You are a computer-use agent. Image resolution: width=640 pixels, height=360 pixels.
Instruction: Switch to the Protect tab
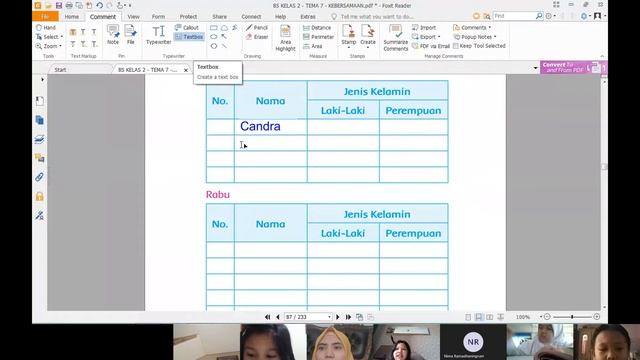[188, 17]
